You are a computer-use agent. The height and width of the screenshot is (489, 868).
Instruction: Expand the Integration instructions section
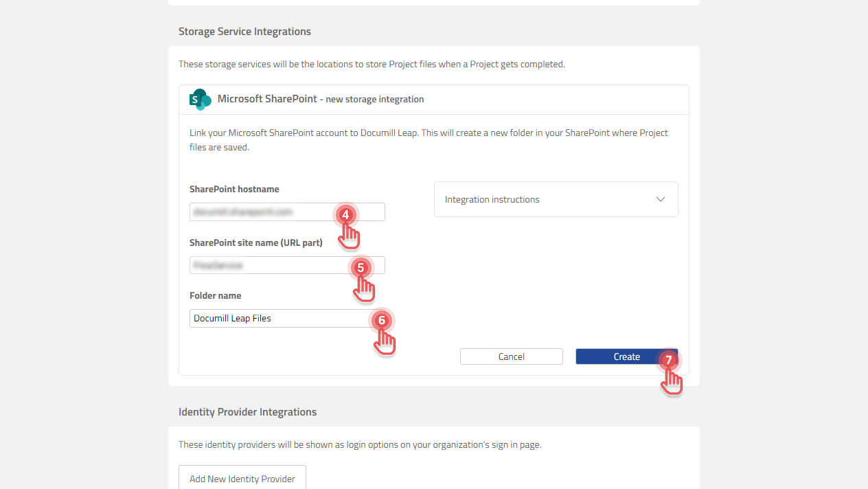pos(556,199)
